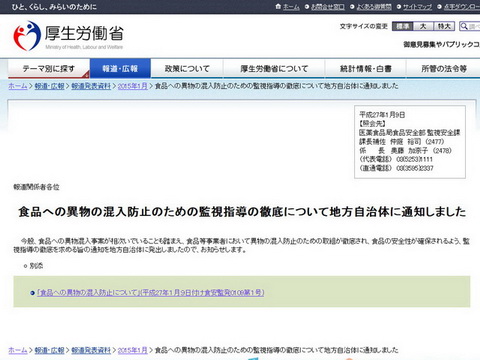Screen dimensions: 480x360
Task: Open the ホーム link in top bar
Action: [291, 7]
